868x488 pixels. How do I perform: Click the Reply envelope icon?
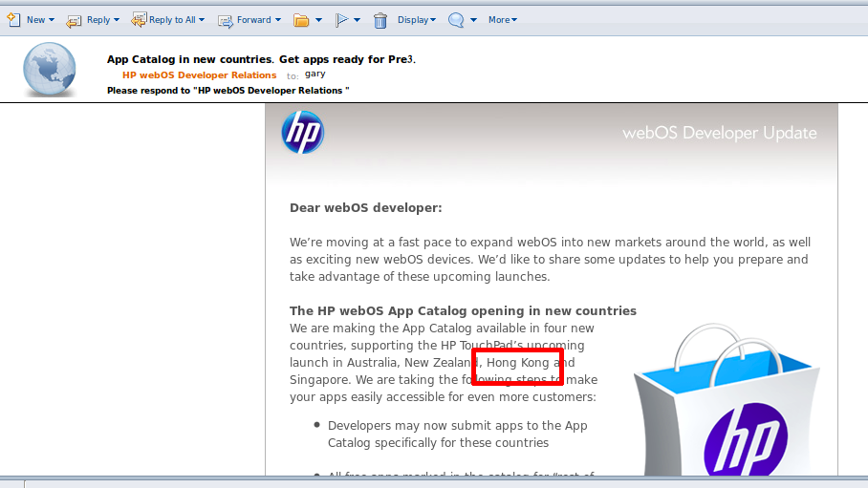tap(74, 20)
